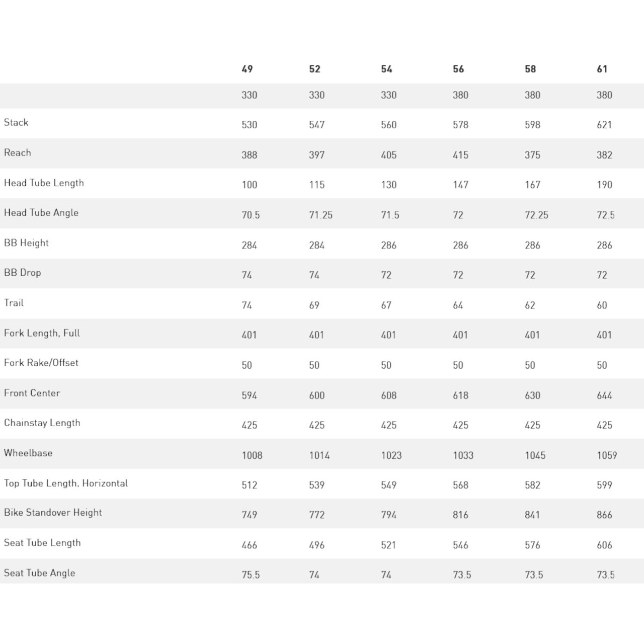Select the size 52 column header

pos(314,69)
